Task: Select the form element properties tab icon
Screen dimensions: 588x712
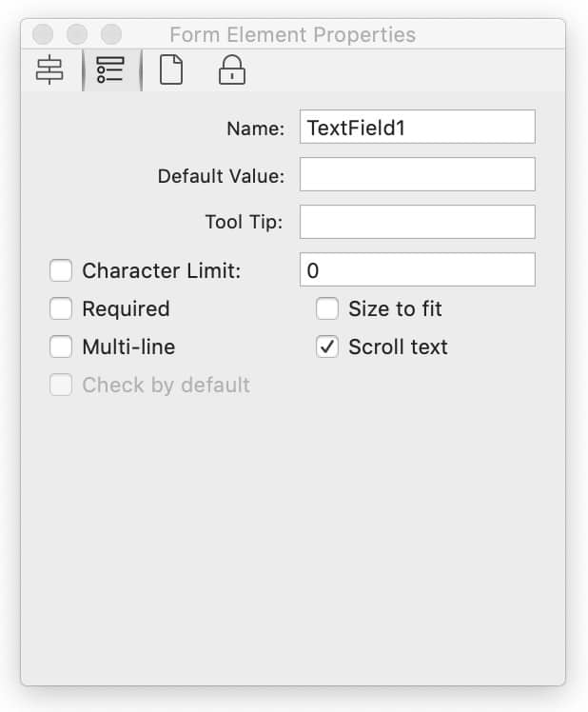Action: pyautogui.click(x=111, y=71)
